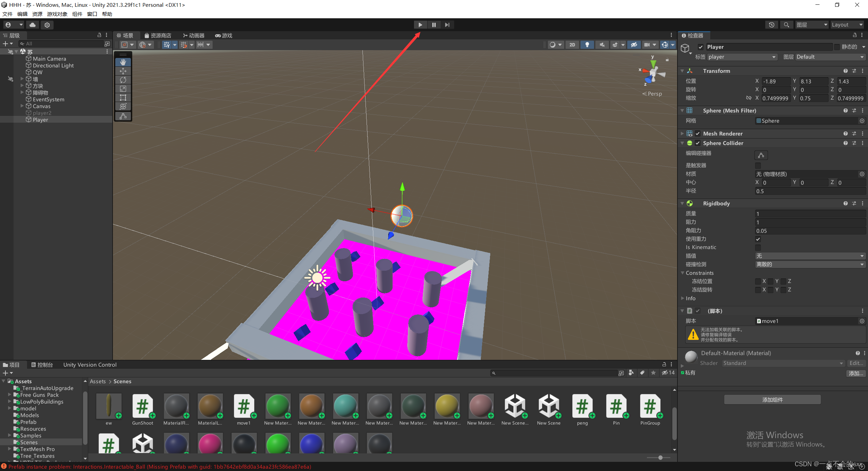868x471 pixels.
Task: Open the Layout dropdown
Action: pyautogui.click(x=846, y=24)
